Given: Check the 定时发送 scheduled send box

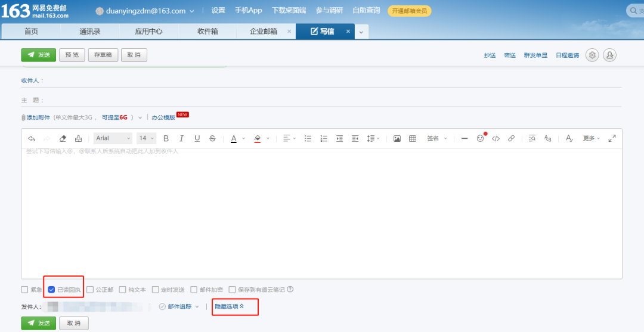Looking at the screenshot, I should [156, 290].
